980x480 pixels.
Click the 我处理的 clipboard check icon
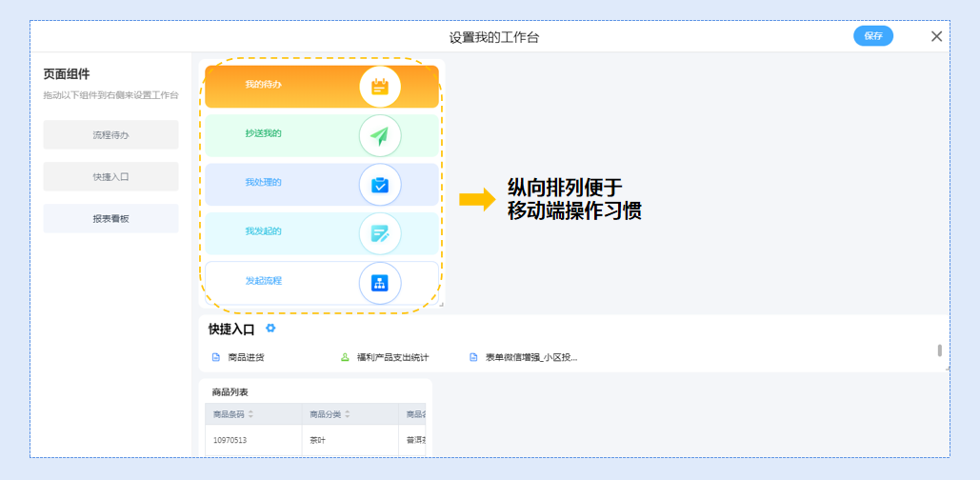pyautogui.click(x=380, y=185)
